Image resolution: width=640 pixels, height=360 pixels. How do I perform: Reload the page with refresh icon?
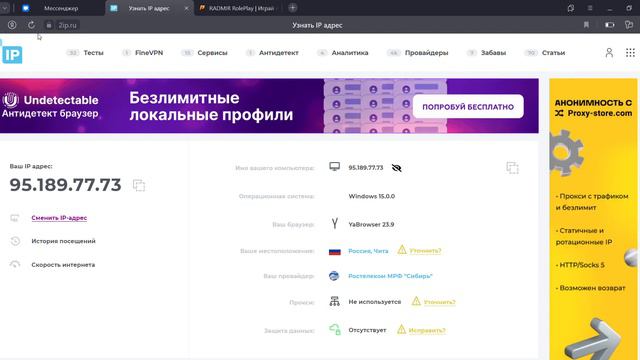[x=31, y=25]
